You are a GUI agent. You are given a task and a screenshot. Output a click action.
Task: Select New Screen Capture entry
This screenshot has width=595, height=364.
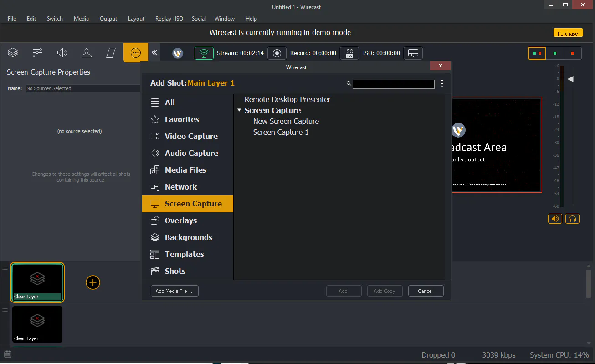tap(286, 121)
